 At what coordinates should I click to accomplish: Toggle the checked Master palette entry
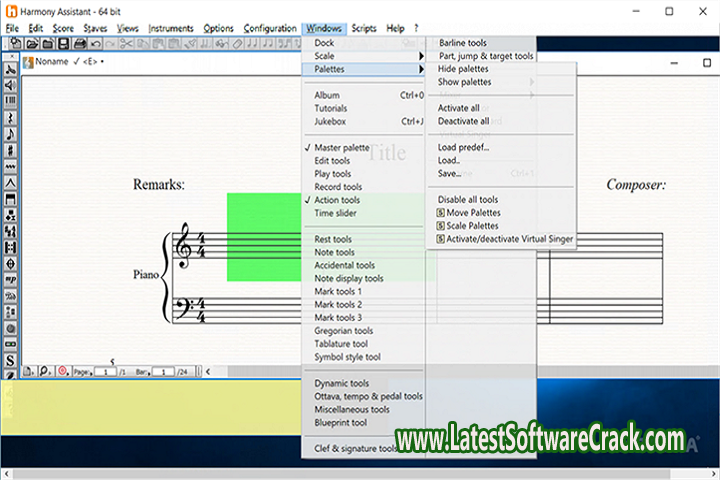point(341,147)
